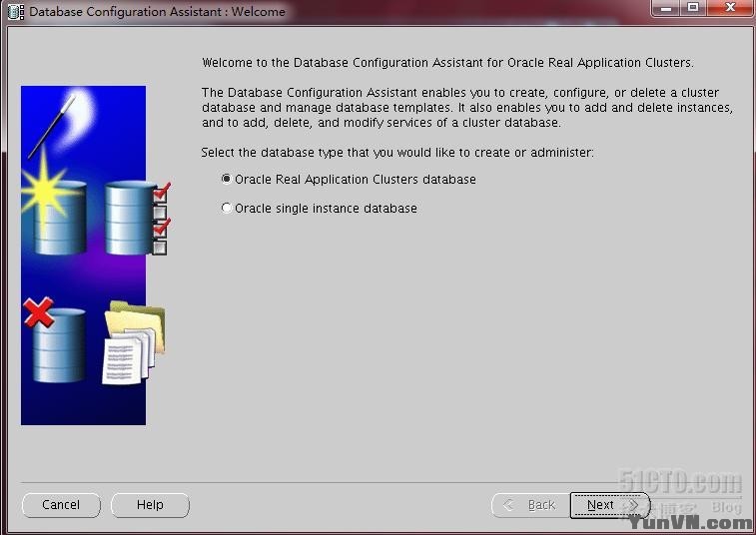Click 'Oracle single instance database' label text
Screen dimensions: 756x535
[326, 209]
